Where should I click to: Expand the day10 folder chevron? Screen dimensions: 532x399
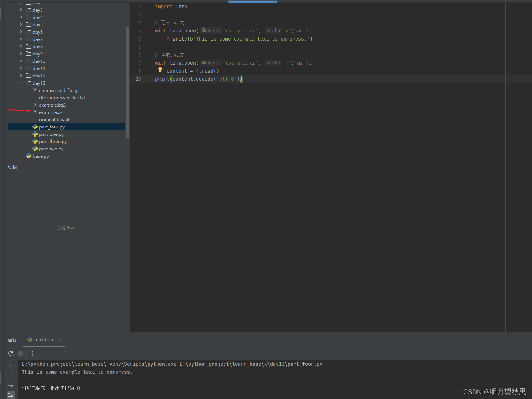(x=21, y=61)
